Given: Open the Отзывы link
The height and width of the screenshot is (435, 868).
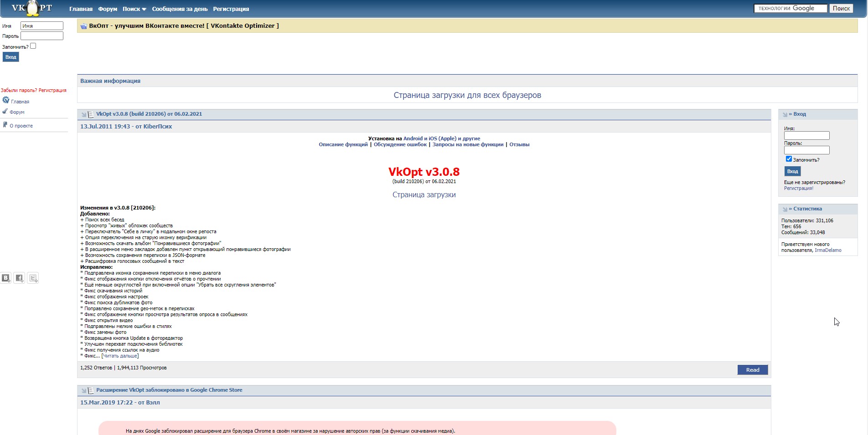Looking at the screenshot, I should 519,144.
